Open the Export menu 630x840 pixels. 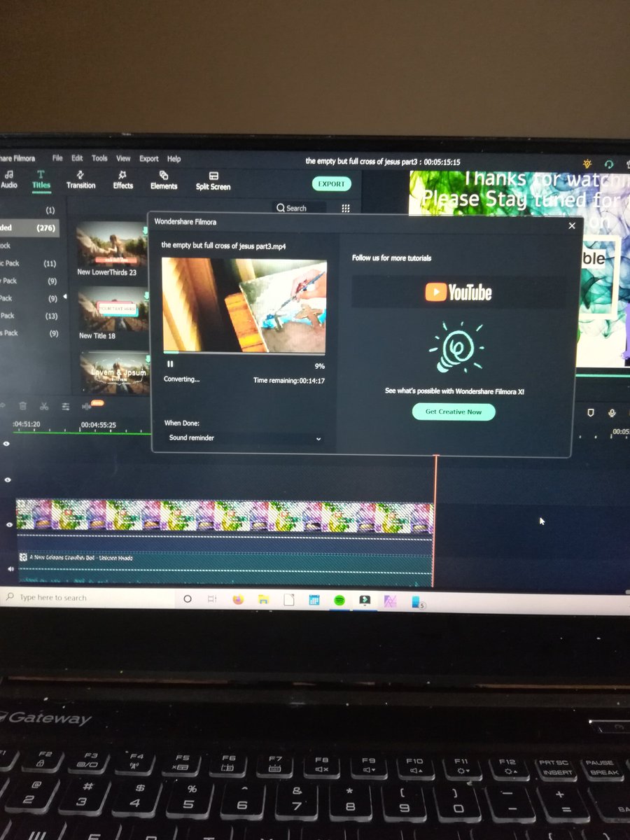click(148, 159)
